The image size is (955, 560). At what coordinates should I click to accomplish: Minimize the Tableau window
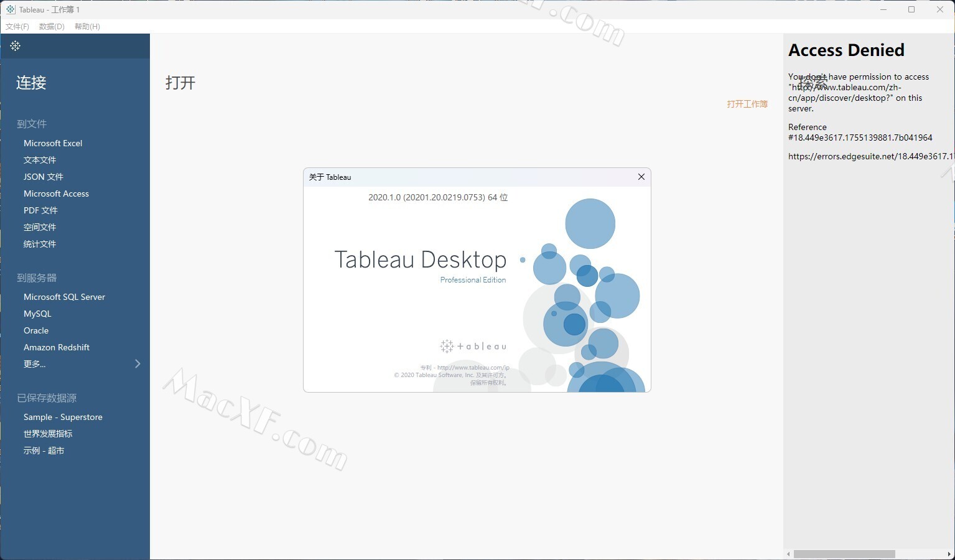coord(883,9)
